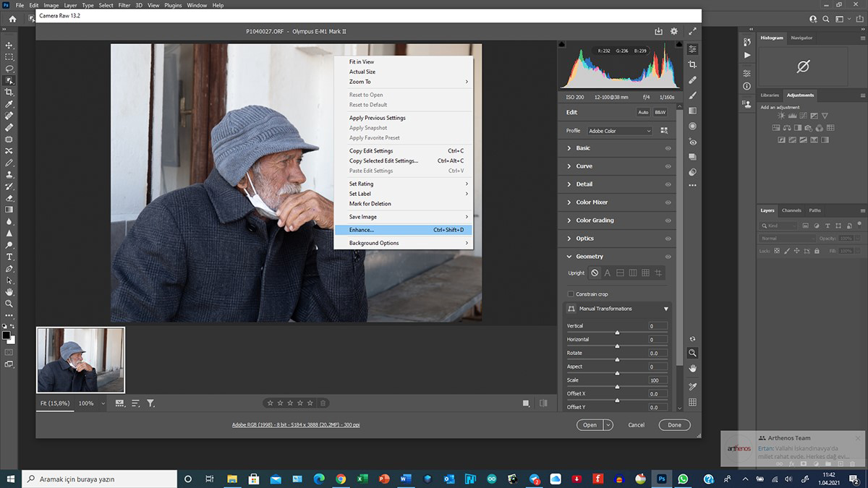Open the Adobe Color profile dropdown

(619, 131)
